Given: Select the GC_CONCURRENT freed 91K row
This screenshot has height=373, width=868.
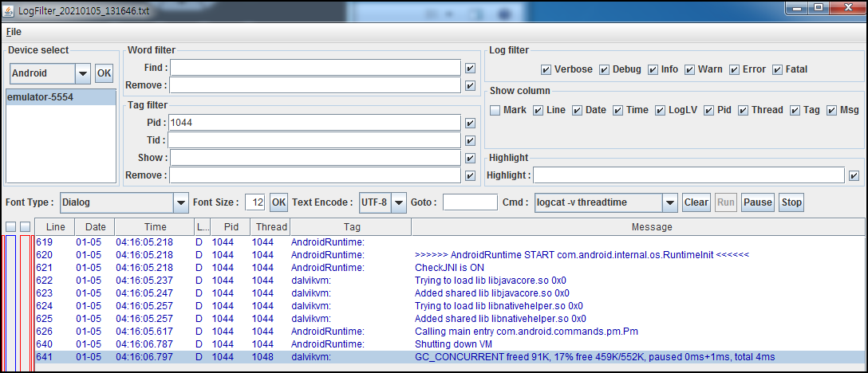Looking at the screenshot, I should click(x=449, y=357).
